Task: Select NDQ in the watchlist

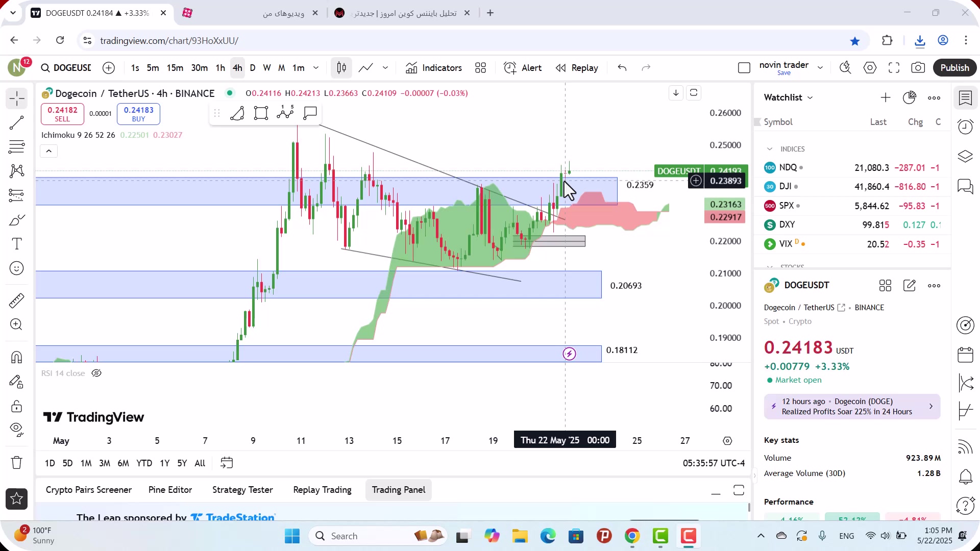Action: tap(852, 167)
